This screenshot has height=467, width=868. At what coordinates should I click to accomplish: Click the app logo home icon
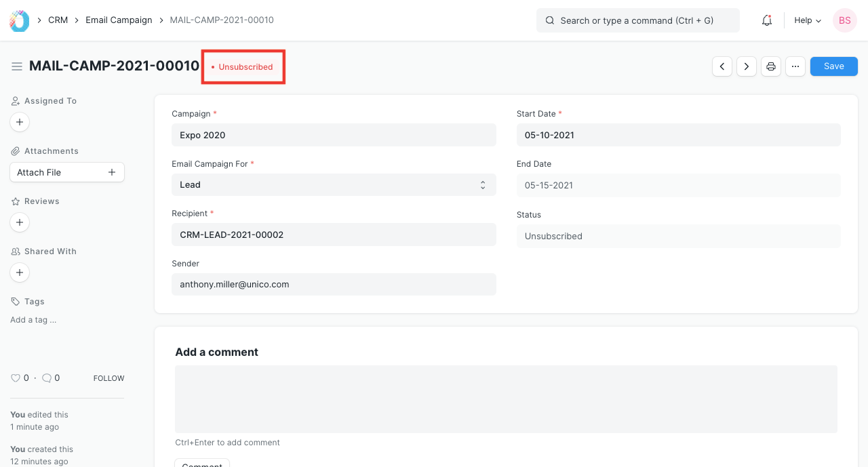pos(19,20)
